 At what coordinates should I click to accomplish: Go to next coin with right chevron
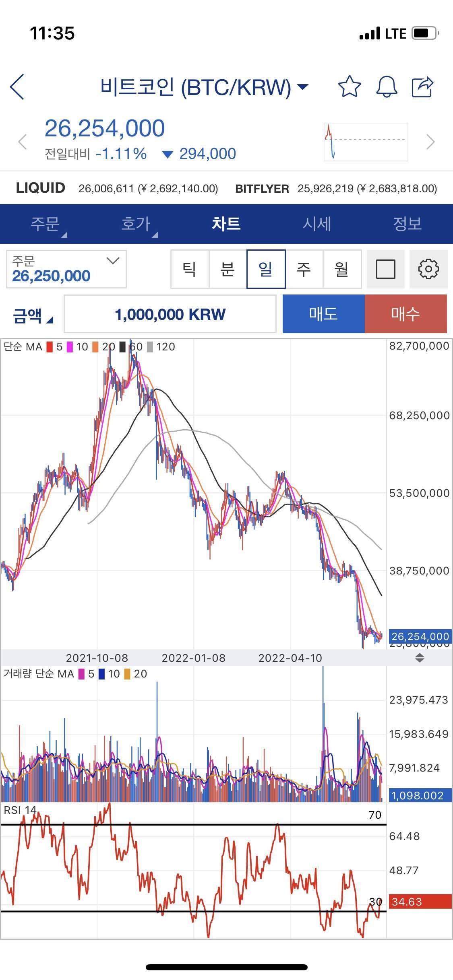coord(430,142)
